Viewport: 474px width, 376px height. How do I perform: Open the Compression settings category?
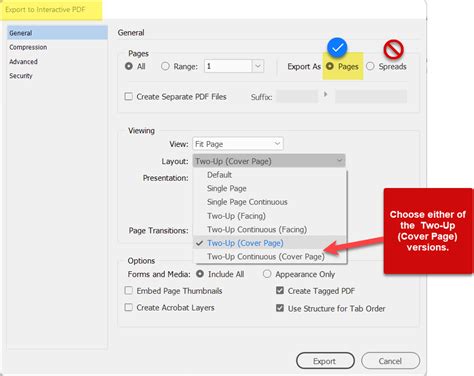(x=28, y=47)
